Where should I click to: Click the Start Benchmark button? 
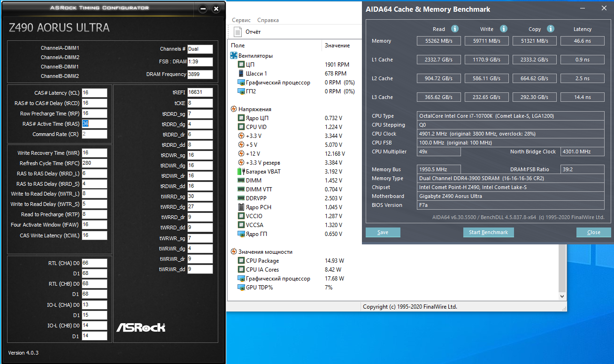click(x=488, y=232)
